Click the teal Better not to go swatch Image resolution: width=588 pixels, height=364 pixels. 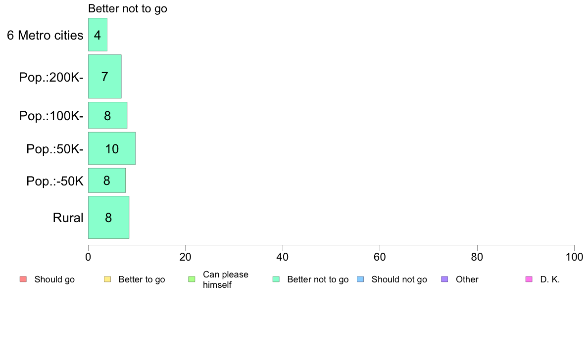point(276,279)
